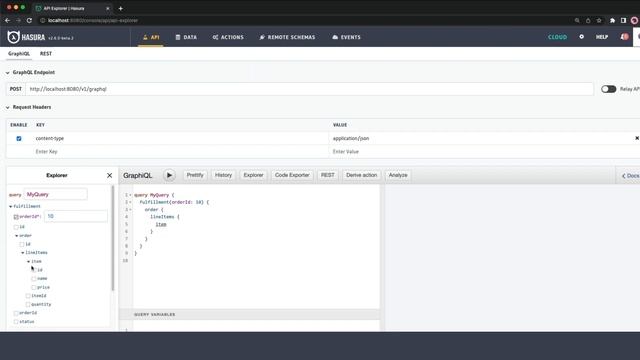
Task: Close the API Explorer browser tab
Action: [108, 8]
